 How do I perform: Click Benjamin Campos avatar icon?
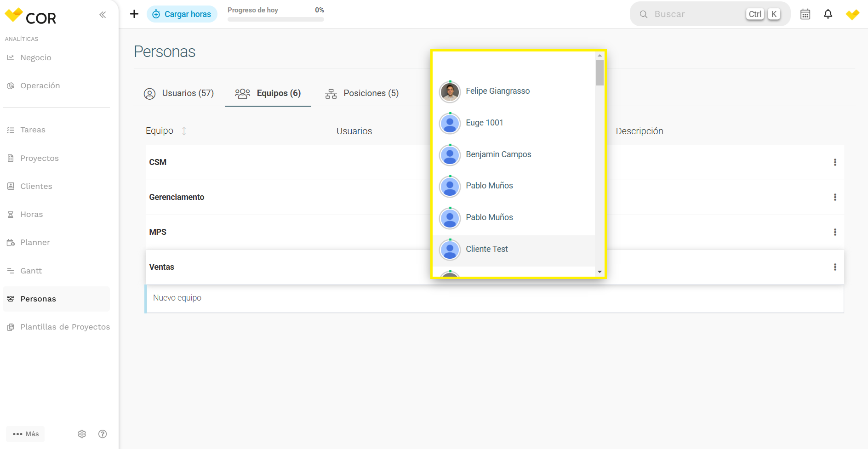(x=450, y=155)
